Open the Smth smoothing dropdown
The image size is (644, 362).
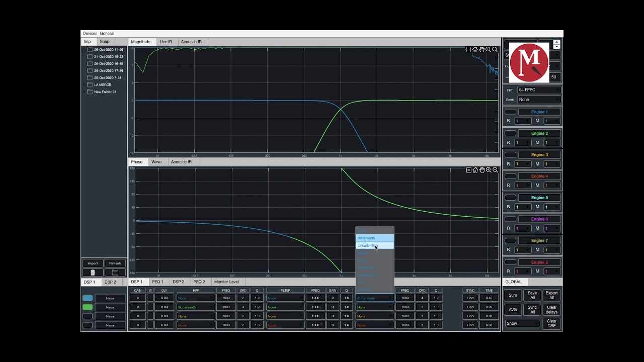point(539,100)
